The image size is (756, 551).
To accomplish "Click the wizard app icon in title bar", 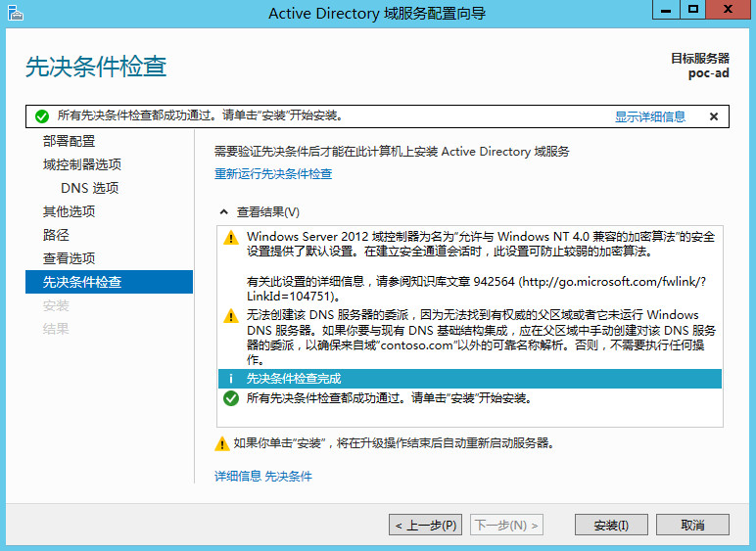I will click(x=15, y=13).
